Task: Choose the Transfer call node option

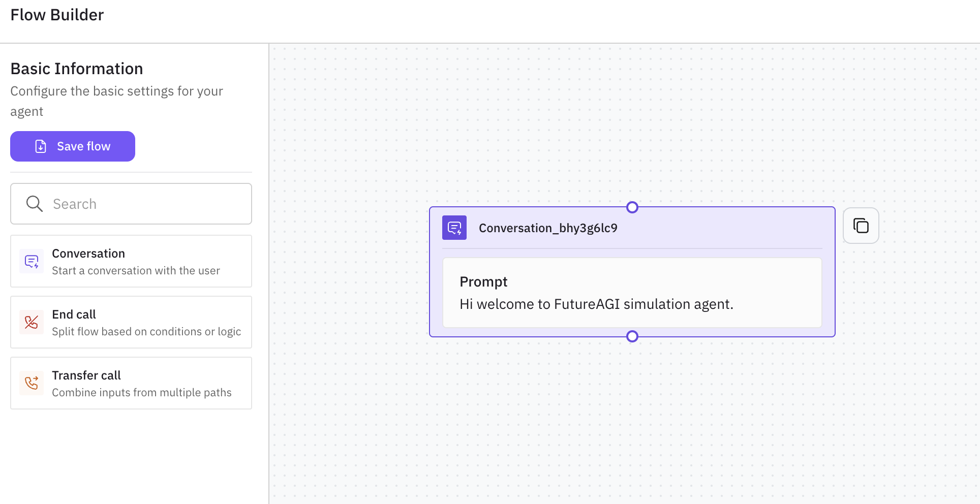Action: point(131,383)
